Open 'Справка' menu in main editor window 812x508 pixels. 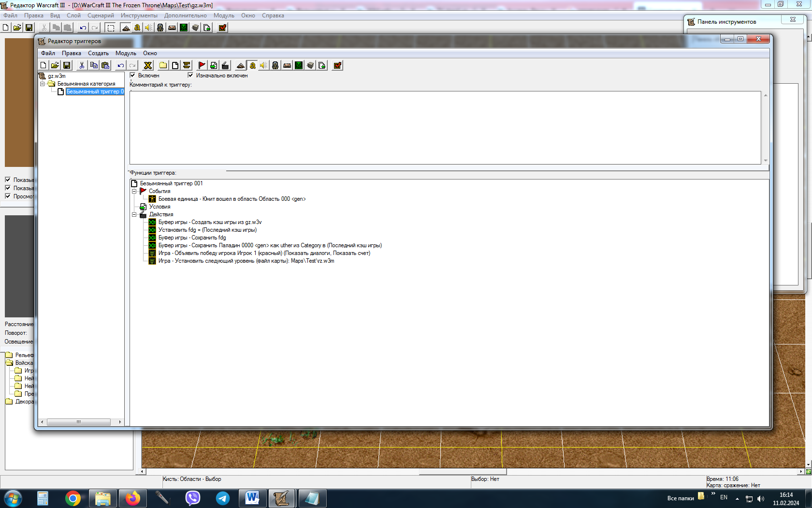click(273, 15)
